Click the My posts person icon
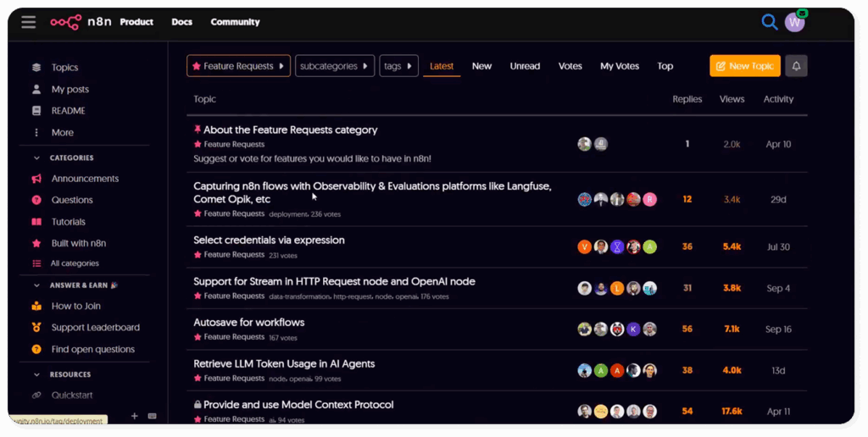 click(x=36, y=89)
